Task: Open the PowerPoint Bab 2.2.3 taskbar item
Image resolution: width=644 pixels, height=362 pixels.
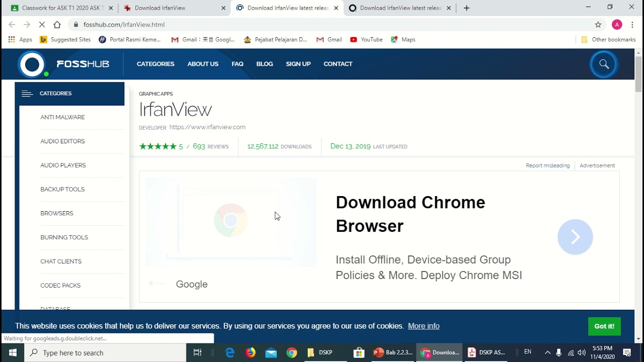Action: point(393,352)
